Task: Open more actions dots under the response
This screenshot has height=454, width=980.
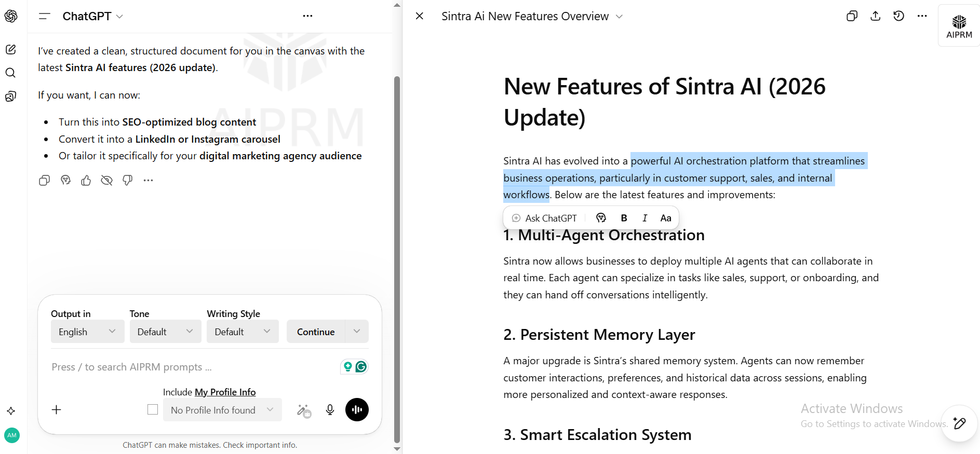Action: 149,180
